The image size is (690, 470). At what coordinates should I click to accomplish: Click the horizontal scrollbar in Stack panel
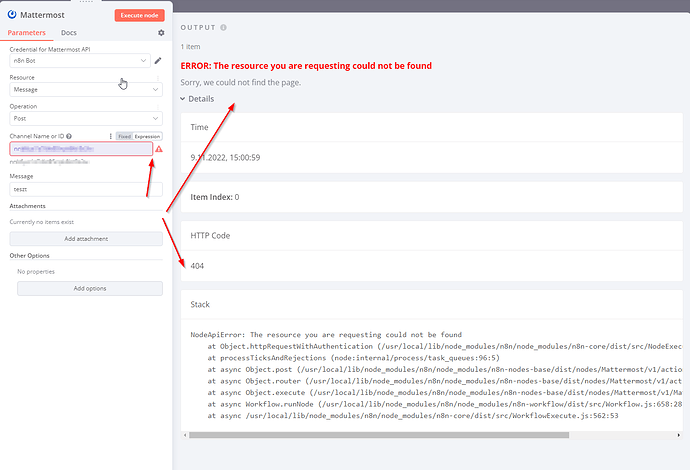coord(379,435)
